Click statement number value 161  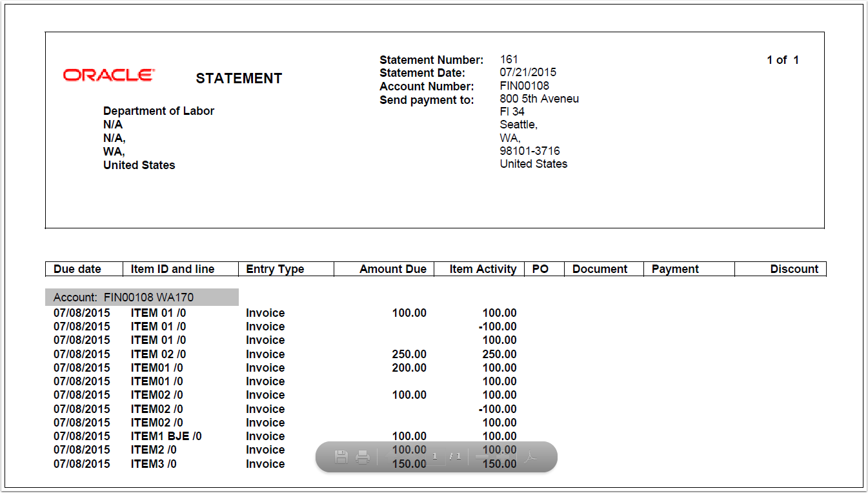coord(509,59)
